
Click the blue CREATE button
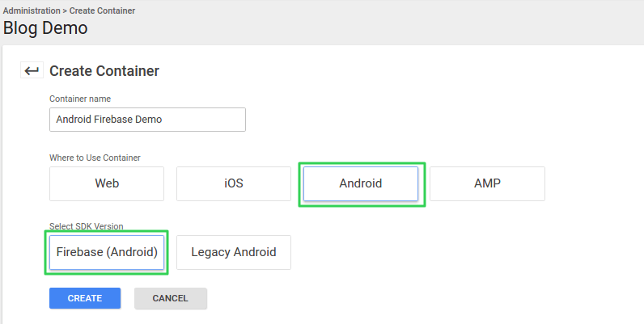(x=85, y=298)
